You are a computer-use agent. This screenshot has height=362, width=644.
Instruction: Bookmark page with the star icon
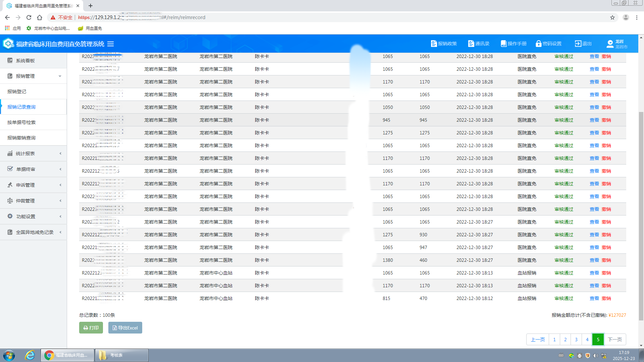click(612, 17)
